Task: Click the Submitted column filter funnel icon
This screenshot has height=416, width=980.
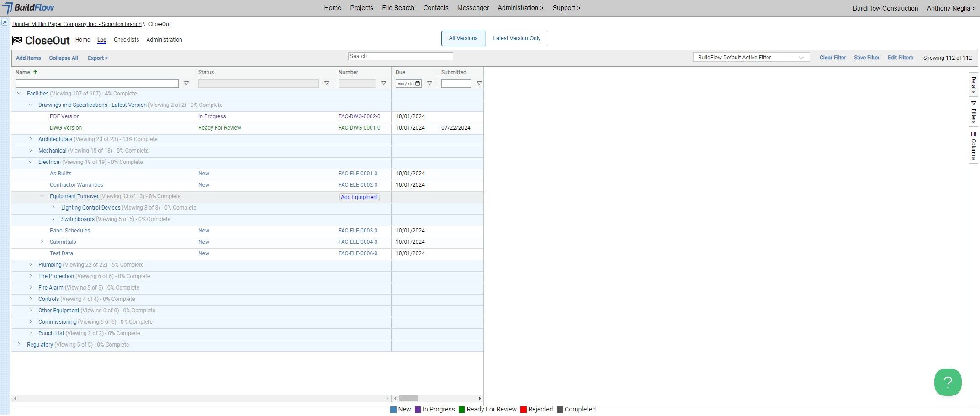Action: [x=479, y=84]
